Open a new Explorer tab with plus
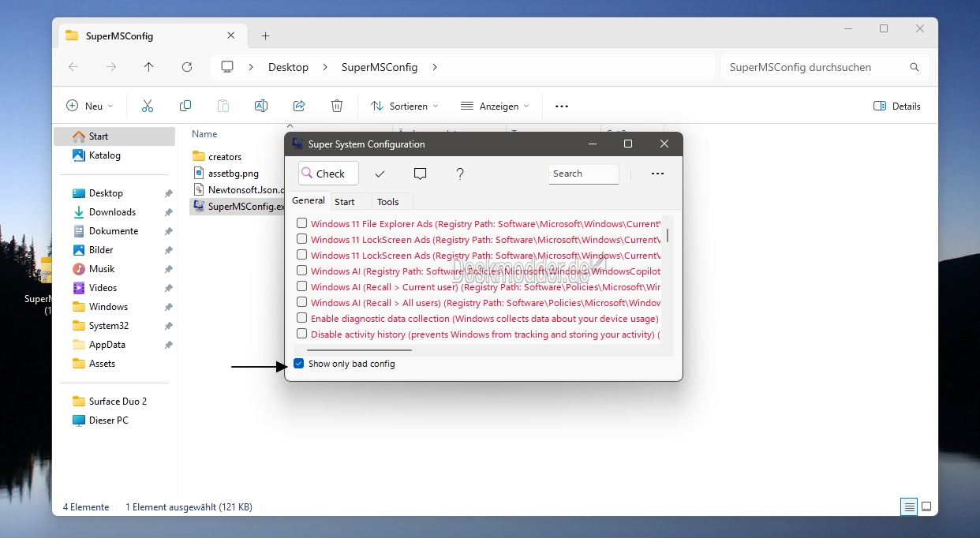The height and width of the screenshot is (538, 980). click(266, 36)
